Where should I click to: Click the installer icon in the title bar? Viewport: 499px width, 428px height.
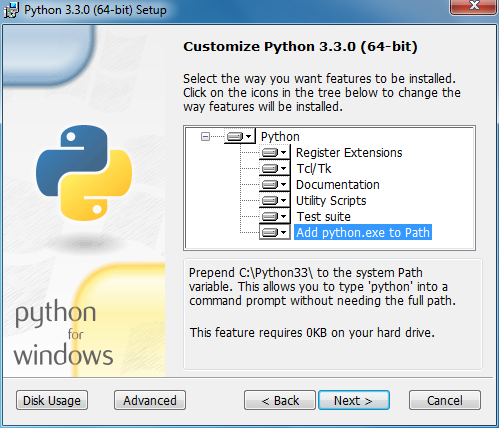(11, 10)
